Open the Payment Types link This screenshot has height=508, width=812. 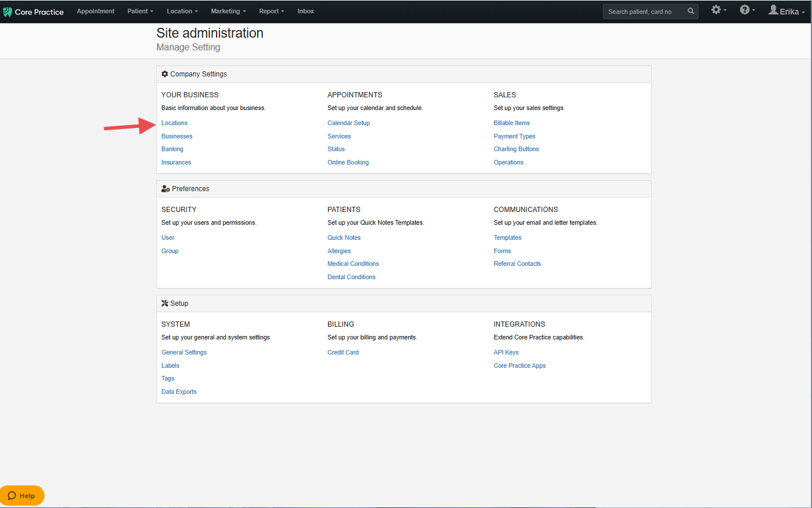point(514,136)
